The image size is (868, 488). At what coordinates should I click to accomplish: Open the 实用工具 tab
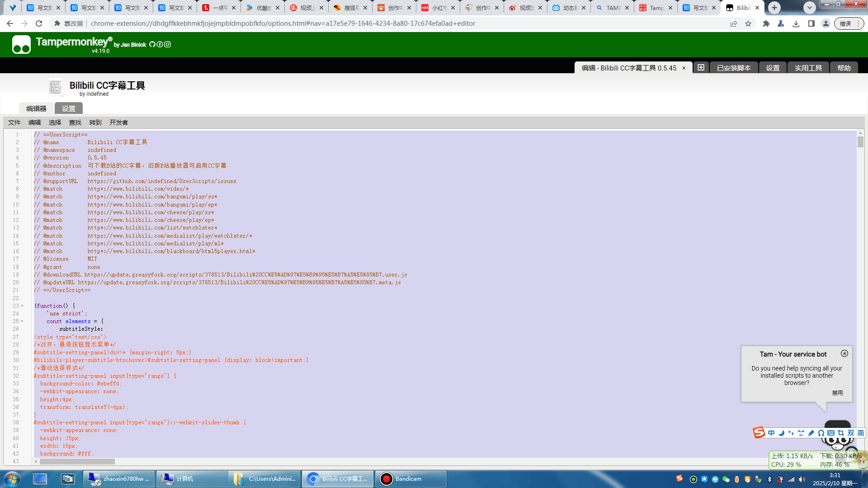(x=808, y=68)
